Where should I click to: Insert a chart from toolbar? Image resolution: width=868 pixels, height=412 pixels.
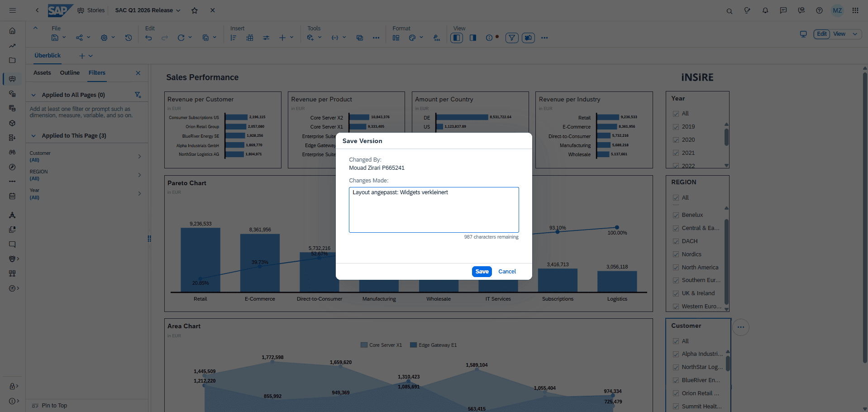[234, 38]
